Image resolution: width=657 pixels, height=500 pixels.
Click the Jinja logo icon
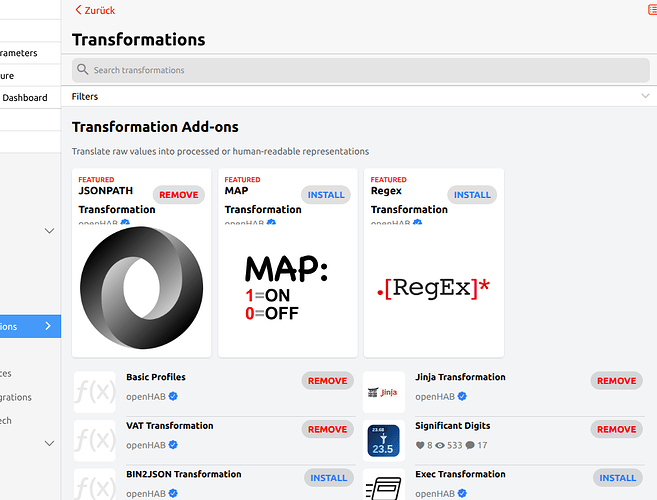coord(384,392)
